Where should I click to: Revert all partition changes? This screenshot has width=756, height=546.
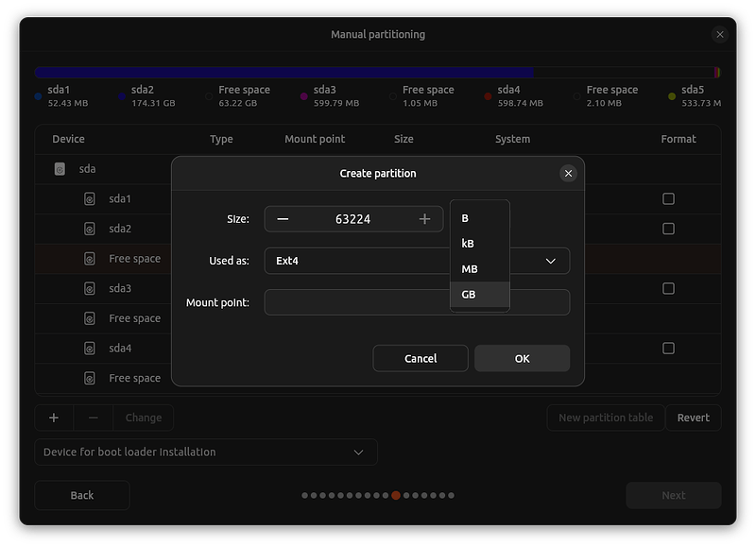click(693, 417)
